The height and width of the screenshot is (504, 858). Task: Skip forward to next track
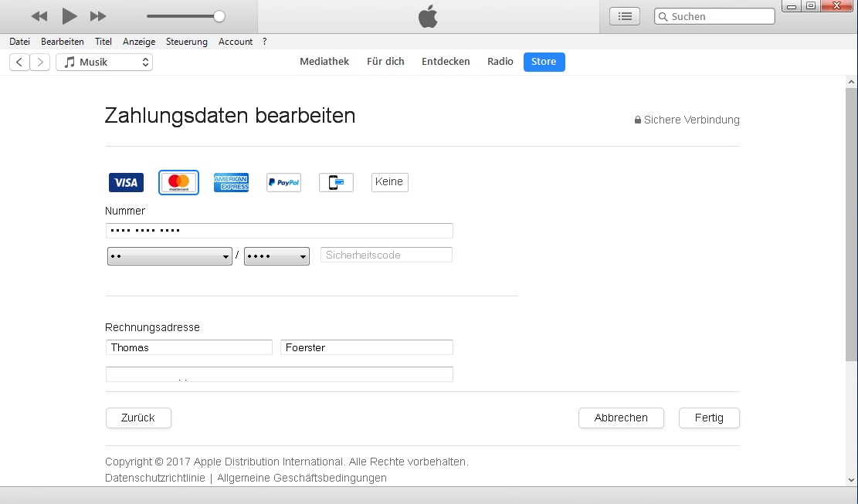[x=98, y=16]
